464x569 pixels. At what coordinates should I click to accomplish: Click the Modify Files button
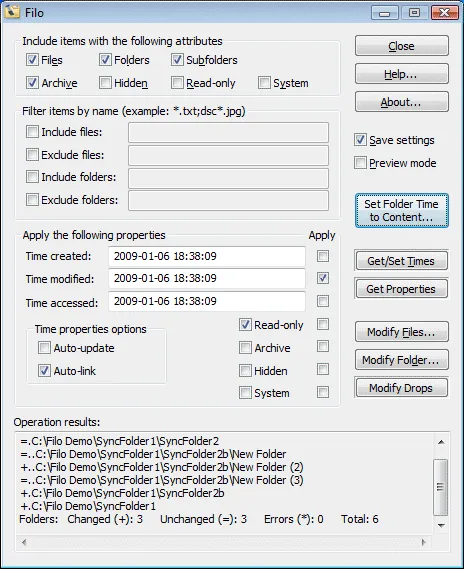coord(402,332)
